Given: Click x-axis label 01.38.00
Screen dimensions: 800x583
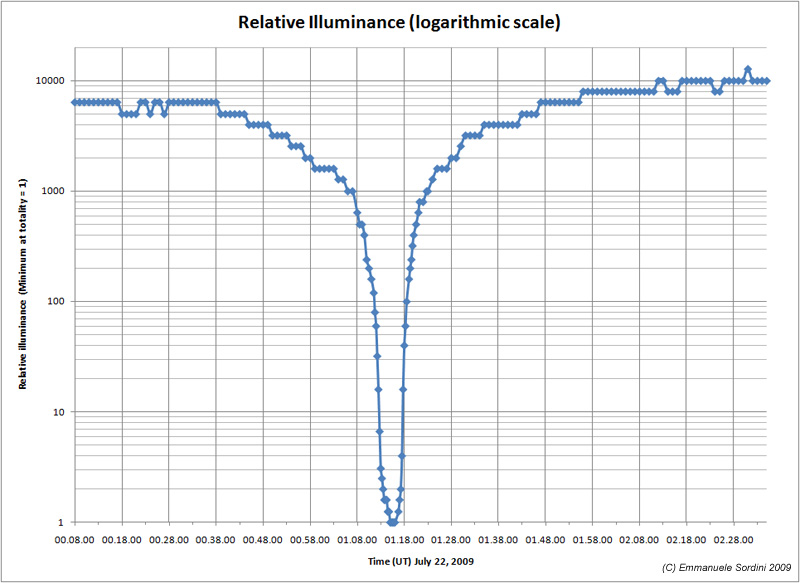Looking at the screenshot, I should (x=497, y=540).
